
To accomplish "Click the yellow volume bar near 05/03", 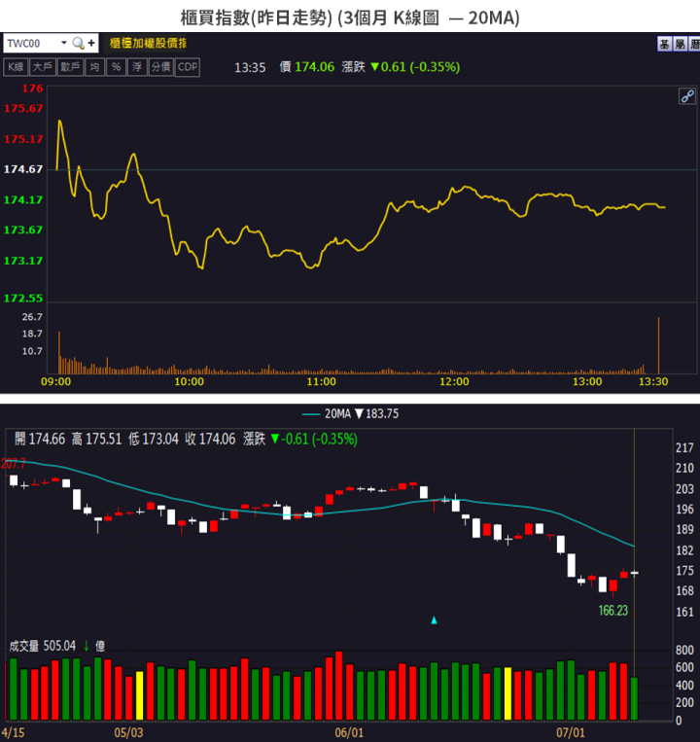I will pyautogui.click(x=139, y=695).
